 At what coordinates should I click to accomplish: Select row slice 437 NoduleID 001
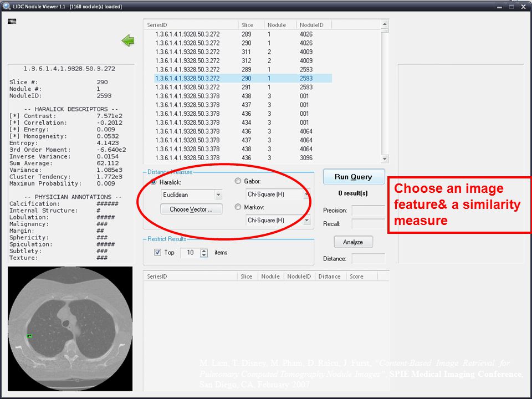pyautogui.click(x=243, y=105)
